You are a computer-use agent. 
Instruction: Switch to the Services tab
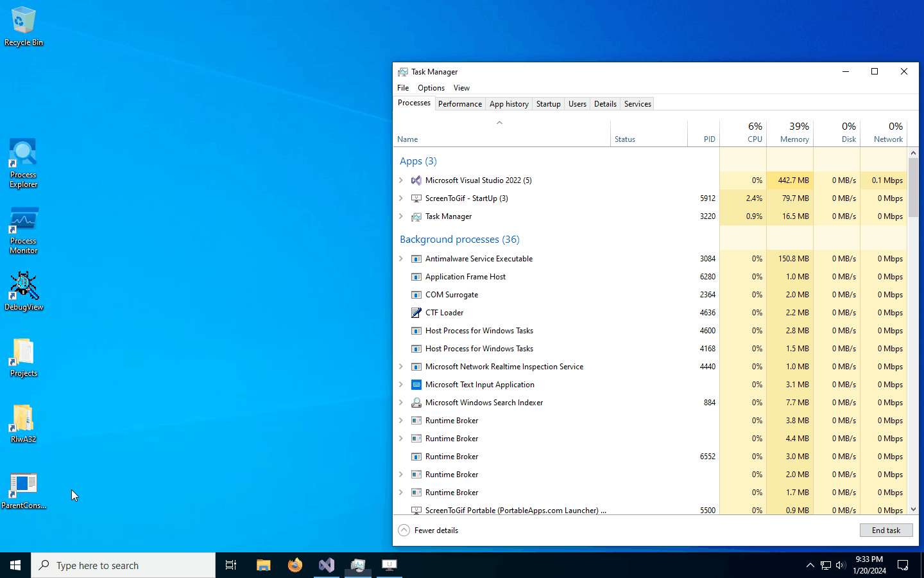pos(638,104)
